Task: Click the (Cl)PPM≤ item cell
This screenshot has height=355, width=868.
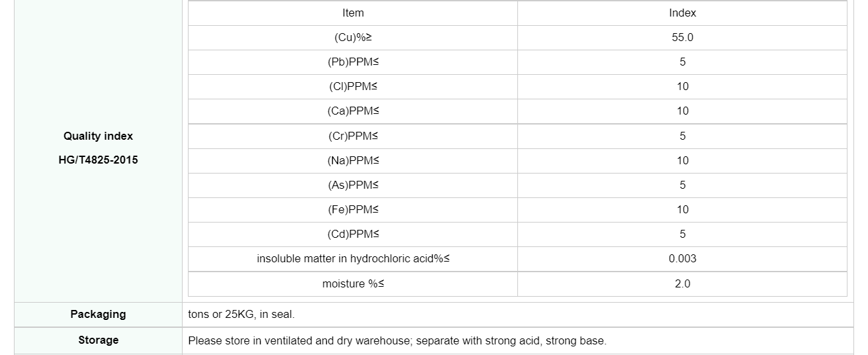Action: tap(353, 87)
